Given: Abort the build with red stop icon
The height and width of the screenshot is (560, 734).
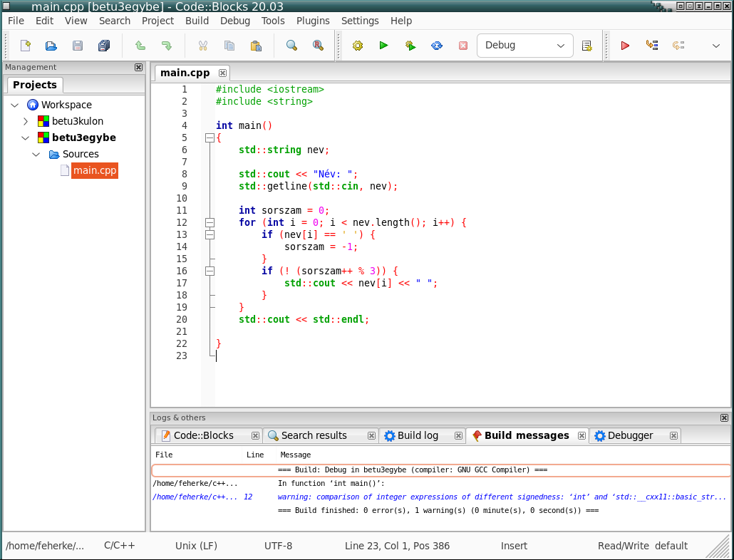Looking at the screenshot, I should coord(463,46).
